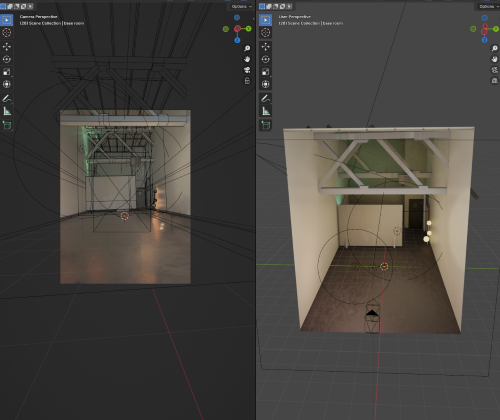
Task: Enable extend-selection mode in Camera Perspective header
Action: [x=10, y=6]
